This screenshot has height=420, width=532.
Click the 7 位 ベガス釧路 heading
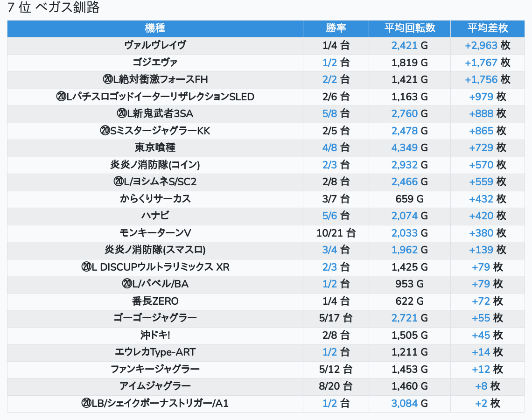pyautogui.click(x=54, y=8)
